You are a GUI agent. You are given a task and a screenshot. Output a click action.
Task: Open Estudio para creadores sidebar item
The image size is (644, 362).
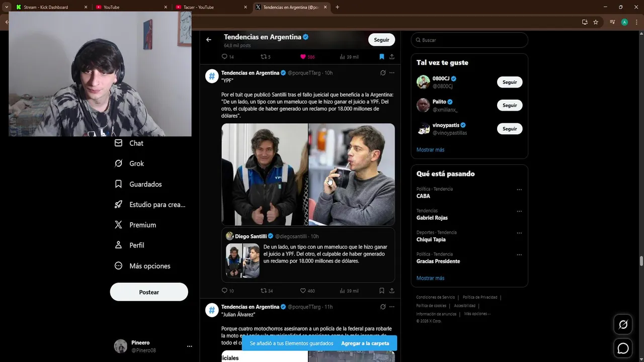[150, 205]
